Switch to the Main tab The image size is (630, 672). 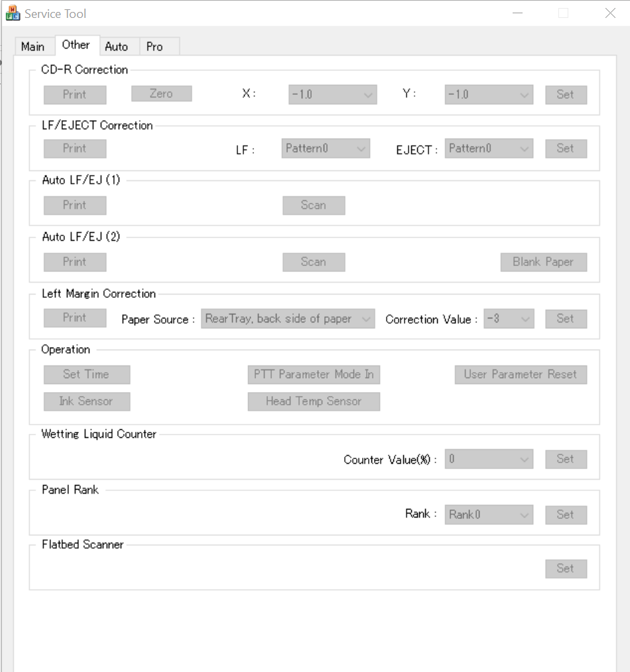(x=33, y=46)
